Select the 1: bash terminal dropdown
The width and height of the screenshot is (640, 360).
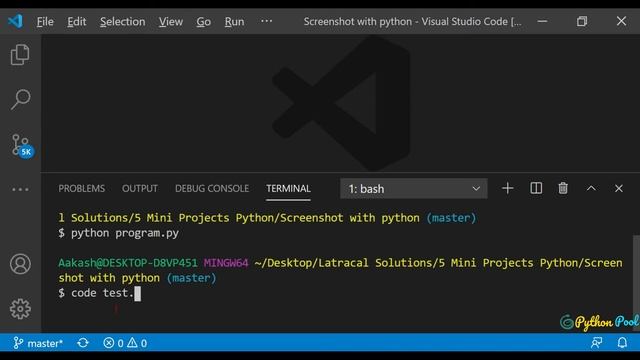coord(413,189)
